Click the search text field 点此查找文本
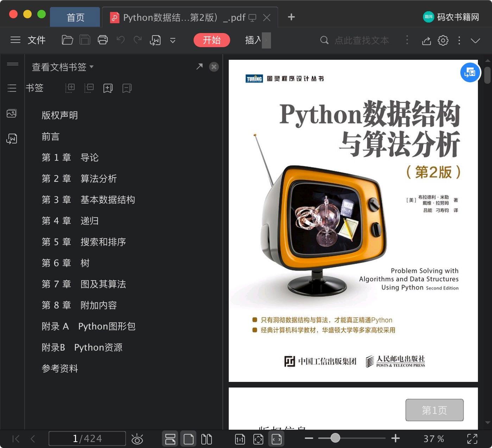The image size is (492, 448). click(x=362, y=40)
